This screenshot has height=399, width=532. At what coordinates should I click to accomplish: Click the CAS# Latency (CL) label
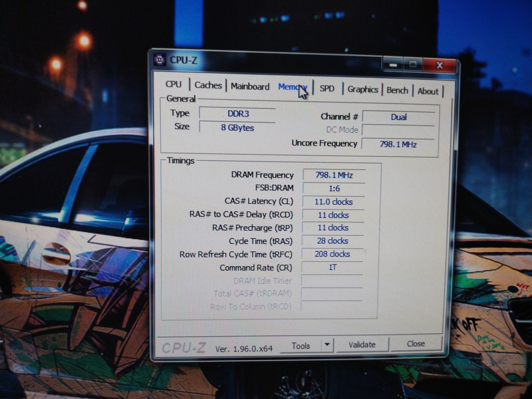pos(259,201)
